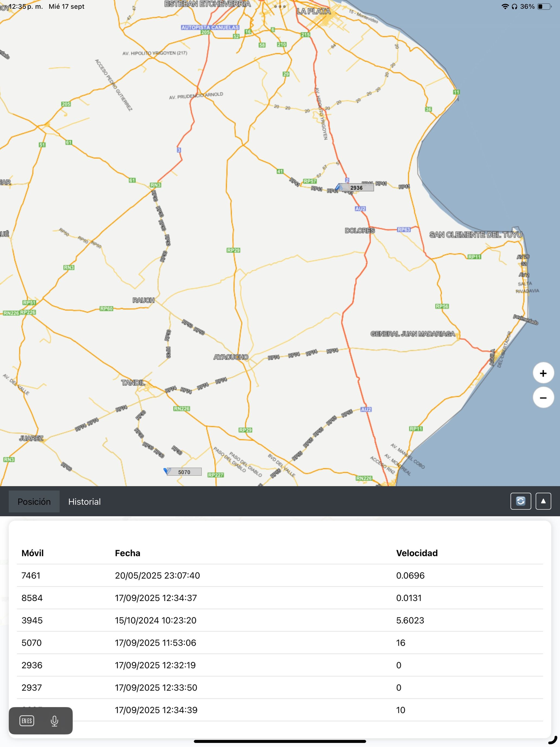560x747 pixels.
Task: Click the LA PLATA label on map
Action: pos(314,11)
